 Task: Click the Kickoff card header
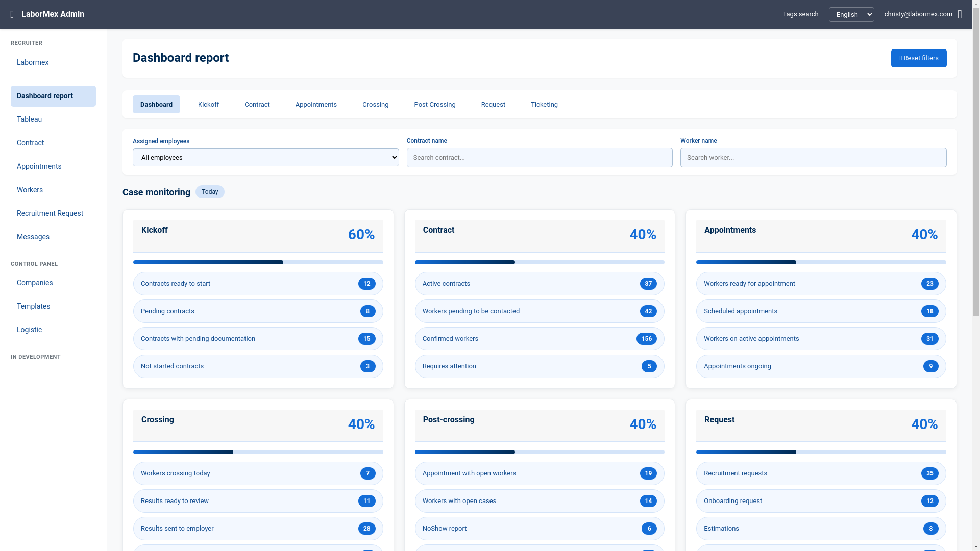tap(258, 236)
